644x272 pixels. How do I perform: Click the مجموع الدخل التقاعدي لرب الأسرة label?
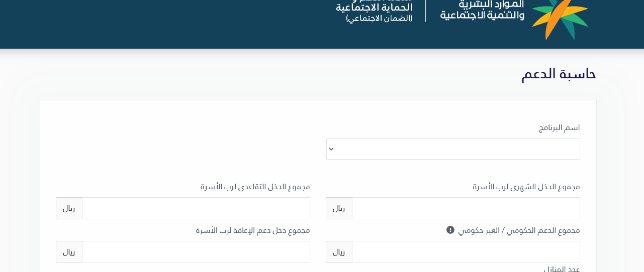pyautogui.click(x=255, y=187)
